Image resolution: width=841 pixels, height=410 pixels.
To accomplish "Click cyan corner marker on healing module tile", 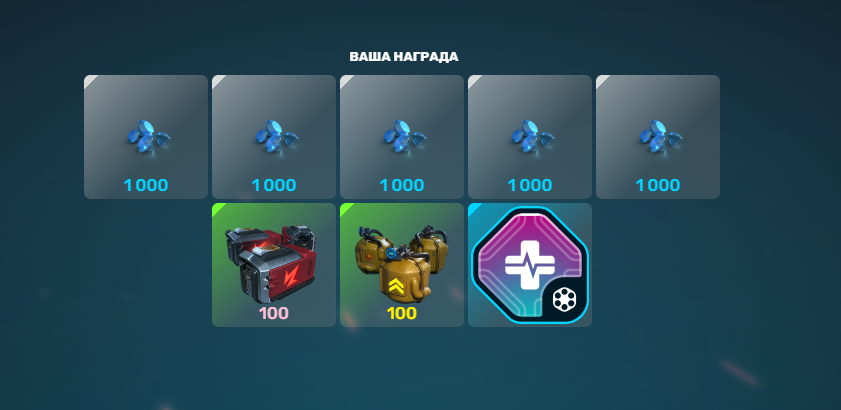I will pyautogui.click(x=473, y=208).
